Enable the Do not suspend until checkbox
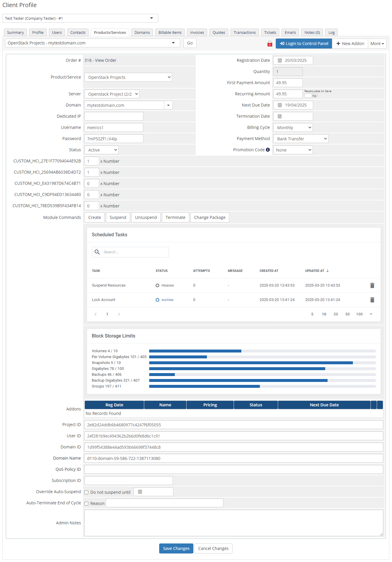The height and width of the screenshot is (562, 392). click(87, 492)
